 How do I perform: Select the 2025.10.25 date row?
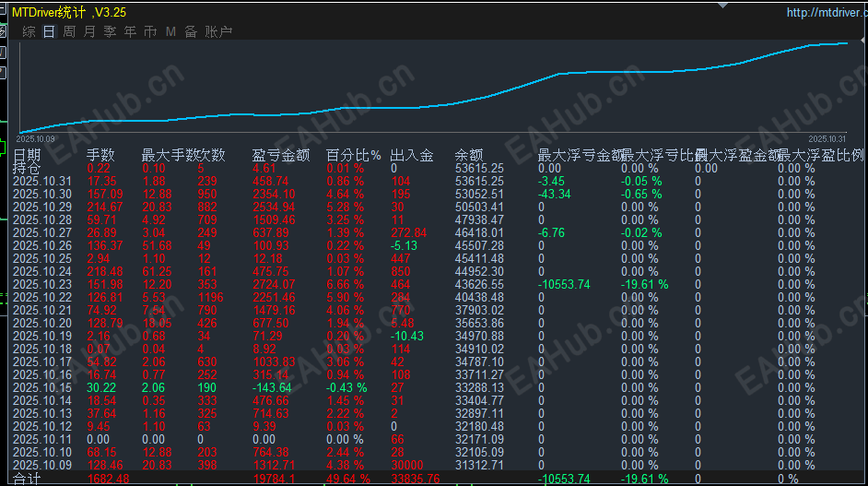point(42,259)
